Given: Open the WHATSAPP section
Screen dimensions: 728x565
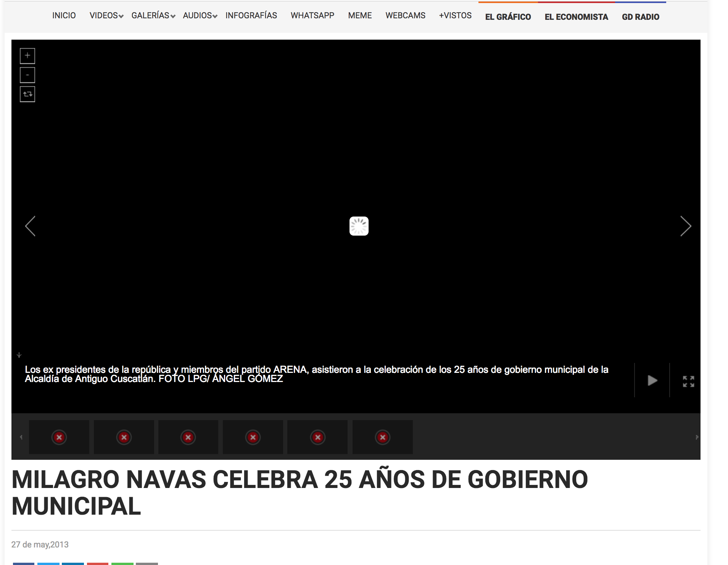Looking at the screenshot, I should point(312,16).
